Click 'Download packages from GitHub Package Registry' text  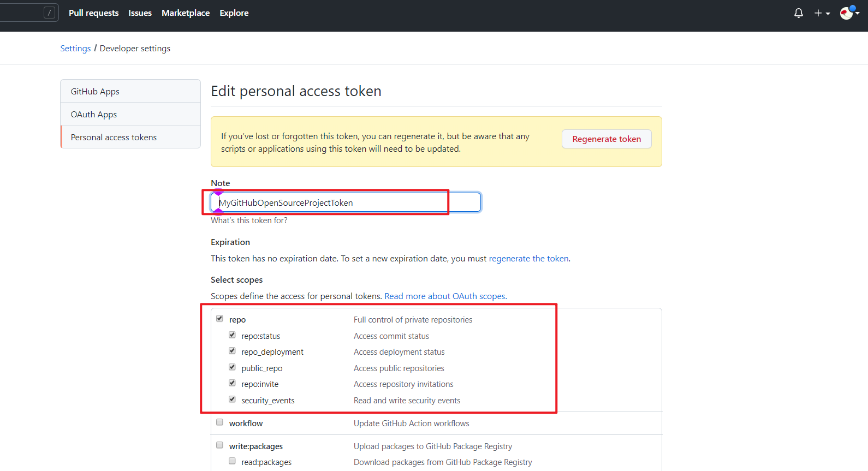click(443, 462)
